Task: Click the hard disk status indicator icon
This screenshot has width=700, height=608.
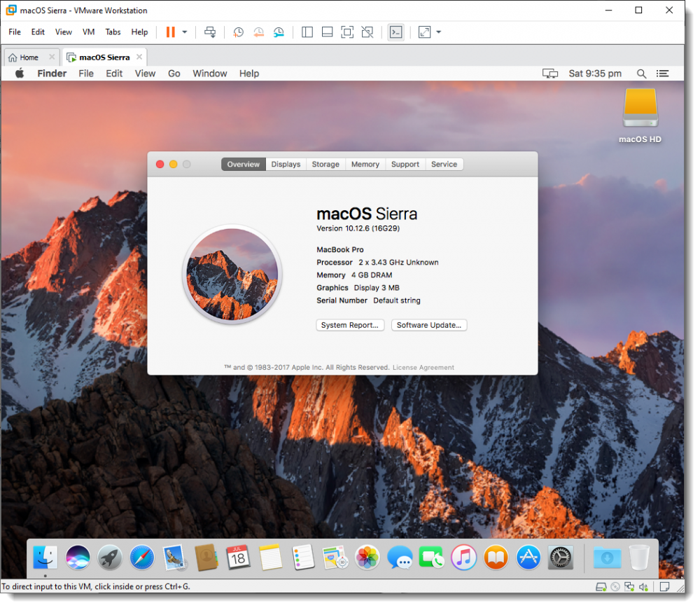Action: (601, 587)
